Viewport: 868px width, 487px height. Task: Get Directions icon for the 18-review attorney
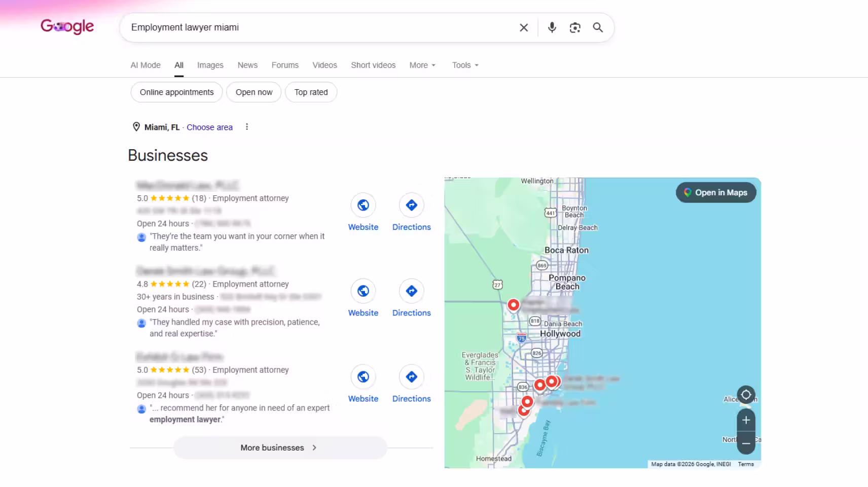click(x=412, y=205)
